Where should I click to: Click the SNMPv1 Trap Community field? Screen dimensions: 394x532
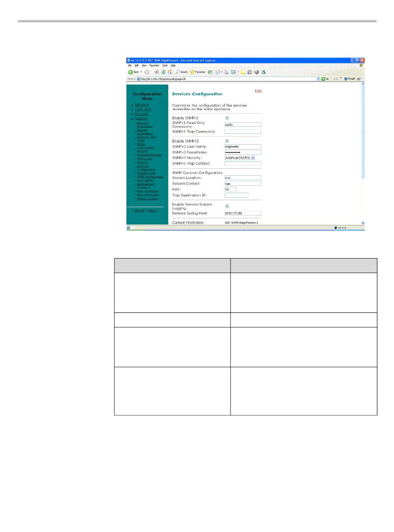pyautogui.click(x=243, y=132)
